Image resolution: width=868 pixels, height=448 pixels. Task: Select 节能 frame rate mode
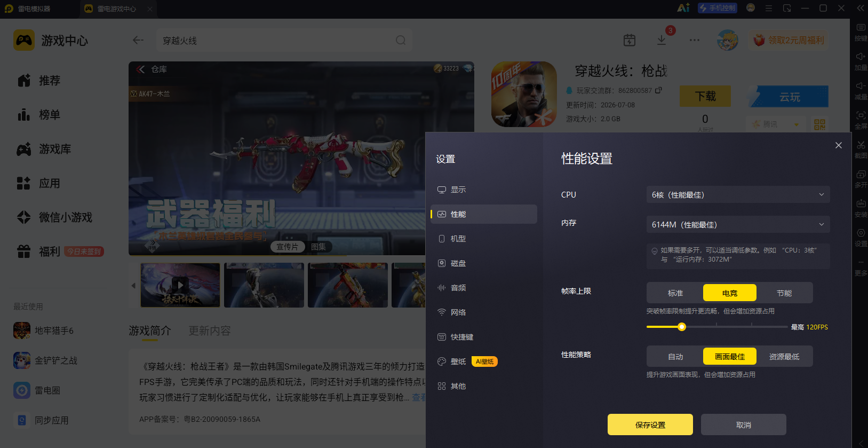784,293
